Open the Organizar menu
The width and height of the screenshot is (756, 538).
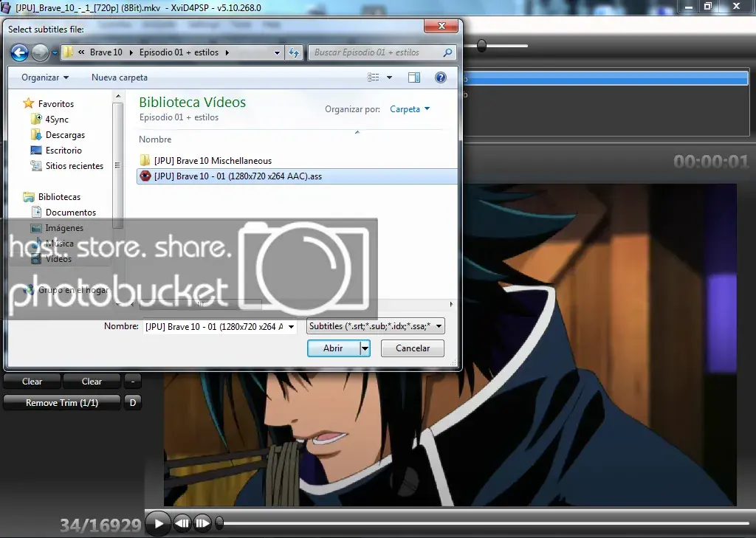coord(45,77)
